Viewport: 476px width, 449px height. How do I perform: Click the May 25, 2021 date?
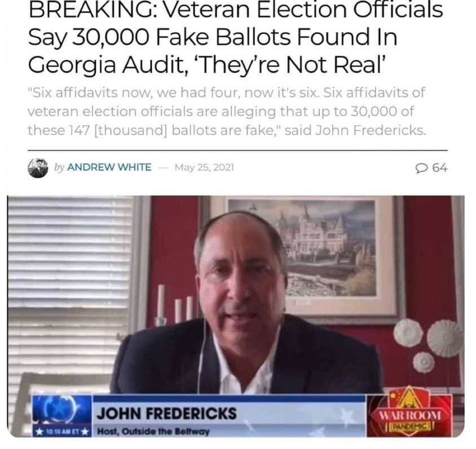coord(204,167)
